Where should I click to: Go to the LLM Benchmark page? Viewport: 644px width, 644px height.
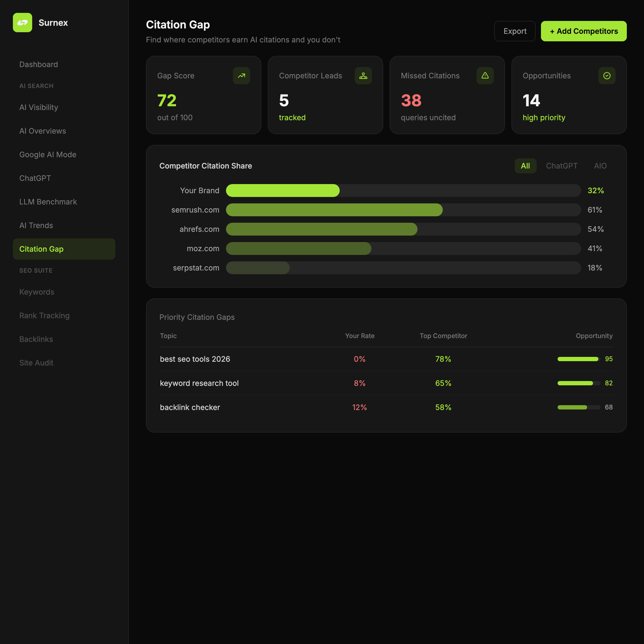pyautogui.click(x=48, y=202)
